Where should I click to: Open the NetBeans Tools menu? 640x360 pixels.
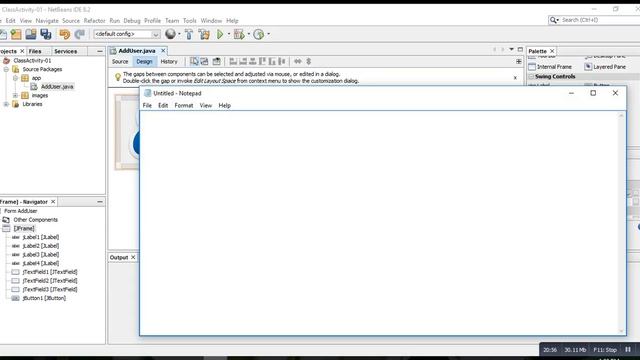tap(189, 21)
